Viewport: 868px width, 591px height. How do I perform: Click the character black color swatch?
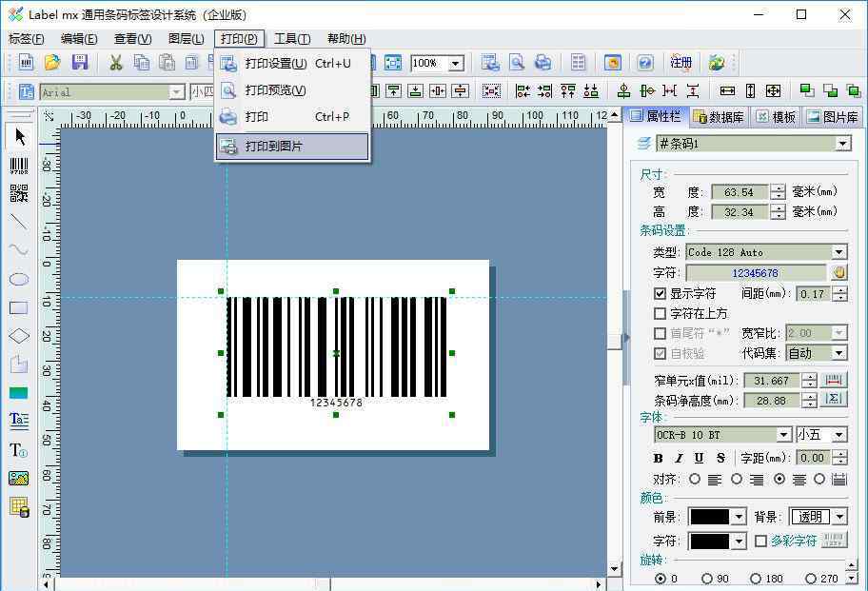point(710,541)
